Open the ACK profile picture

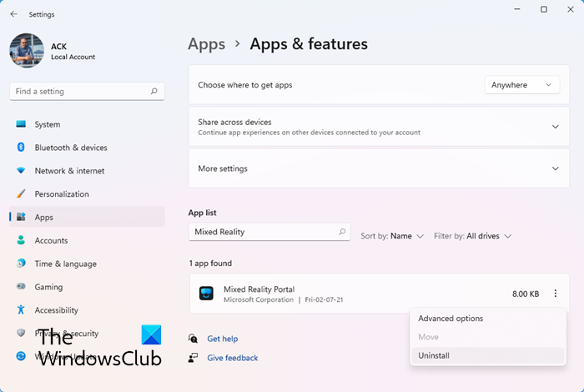coord(27,51)
